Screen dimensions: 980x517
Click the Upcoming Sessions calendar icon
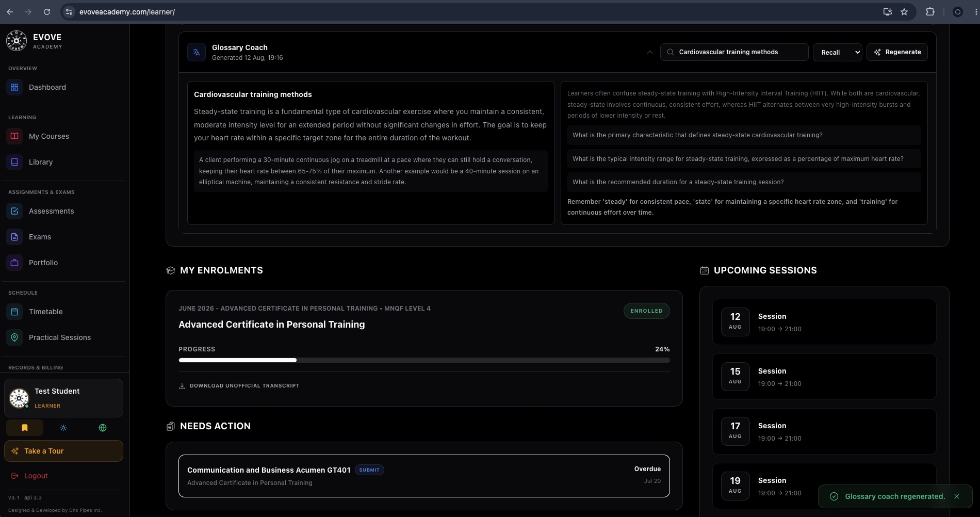pos(705,270)
